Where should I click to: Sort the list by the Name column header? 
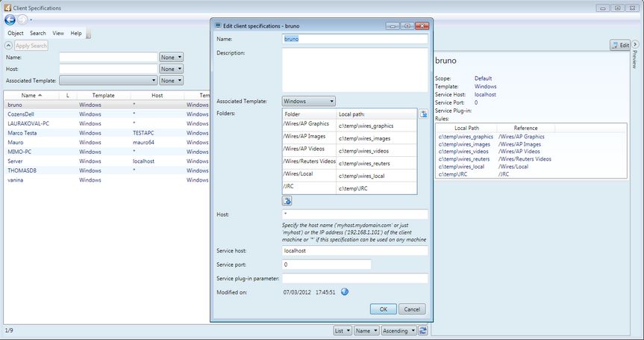(x=31, y=96)
